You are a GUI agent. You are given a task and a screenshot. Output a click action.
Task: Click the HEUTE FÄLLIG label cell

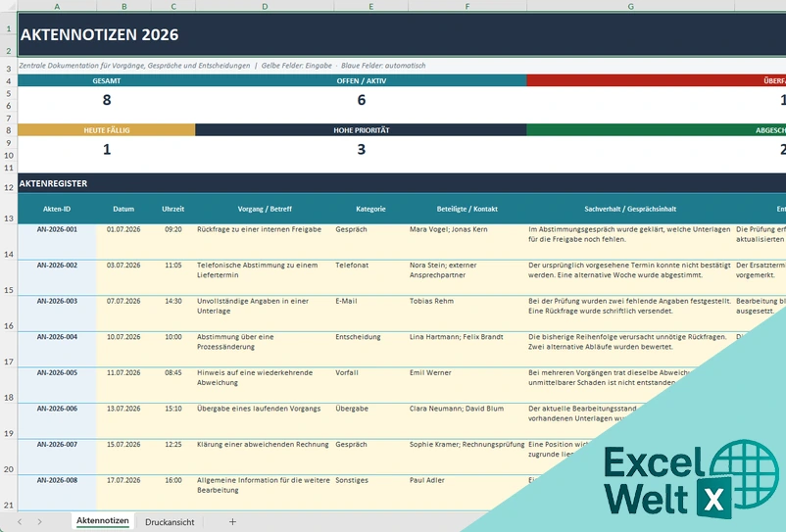pyautogui.click(x=106, y=130)
